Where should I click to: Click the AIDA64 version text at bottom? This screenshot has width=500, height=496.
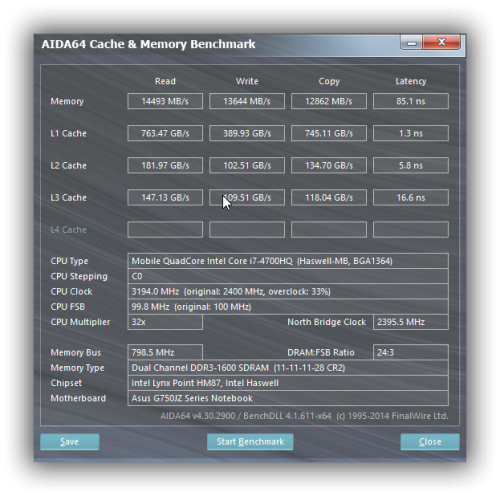pos(304,416)
